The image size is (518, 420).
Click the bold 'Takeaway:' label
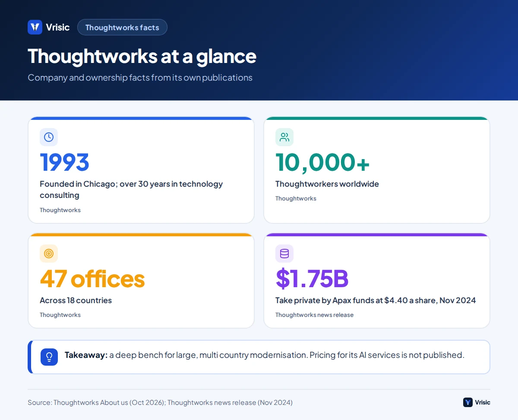coord(86,355)
